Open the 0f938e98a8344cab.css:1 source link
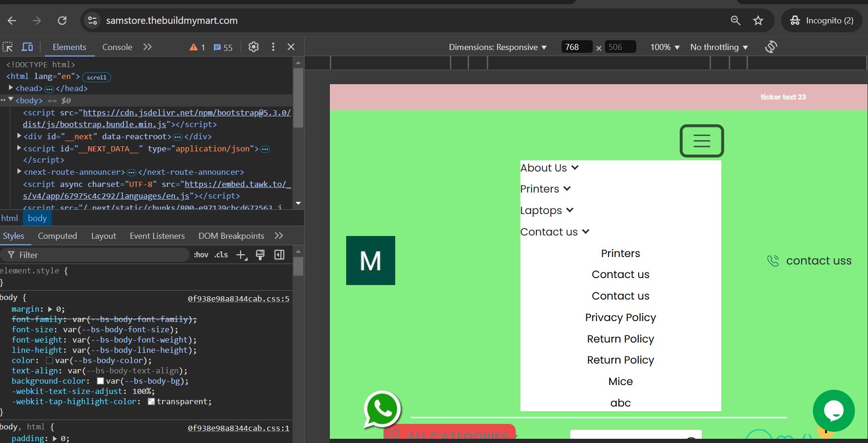Screen dimensions: 868x443 [239, 428]
